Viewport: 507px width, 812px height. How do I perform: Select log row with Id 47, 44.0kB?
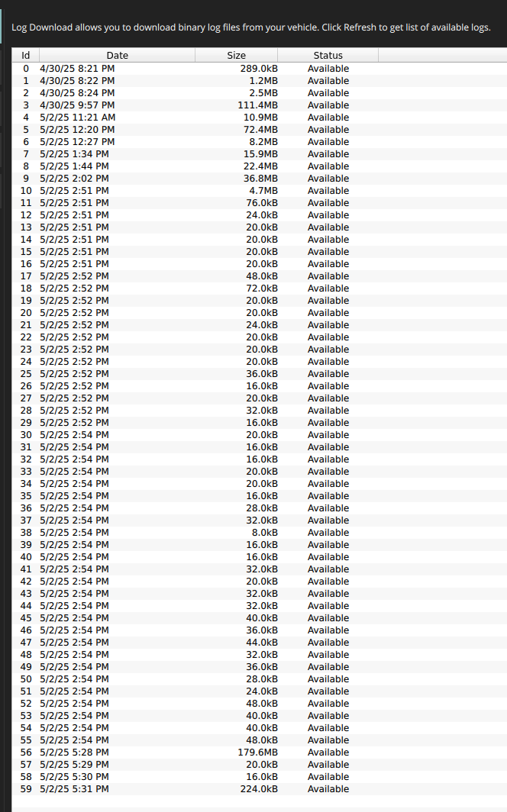[260, 642]
